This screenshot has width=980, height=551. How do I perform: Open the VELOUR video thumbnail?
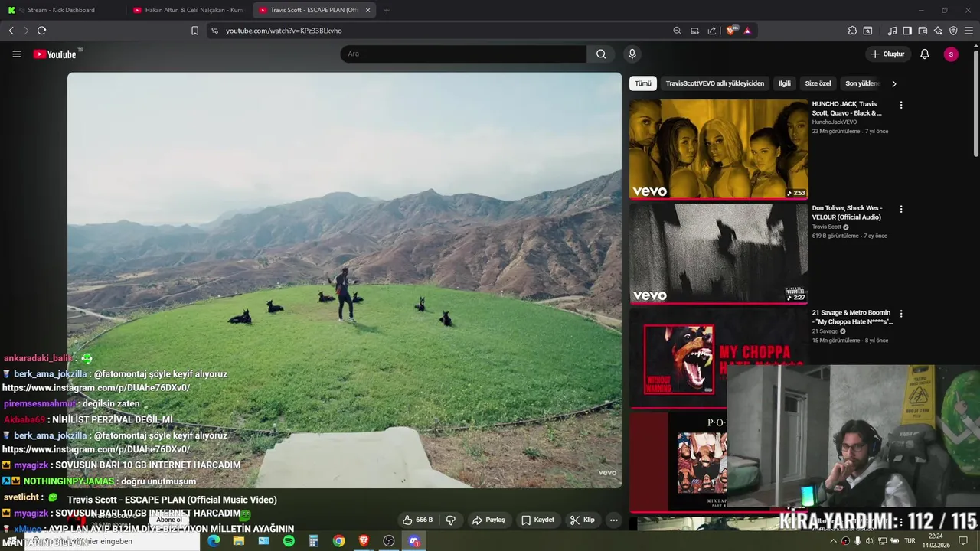tap(719, 253)
